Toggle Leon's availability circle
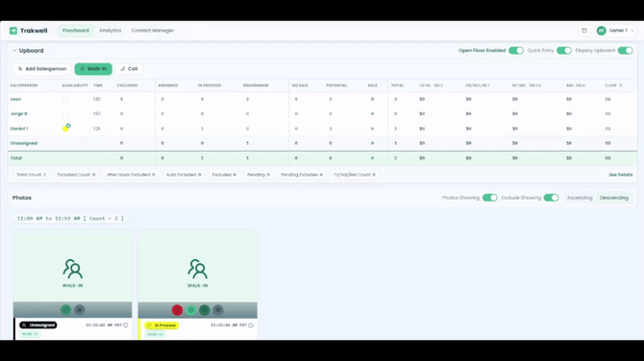This screenshot has width=644, height=361. click(x=65, y=99)
